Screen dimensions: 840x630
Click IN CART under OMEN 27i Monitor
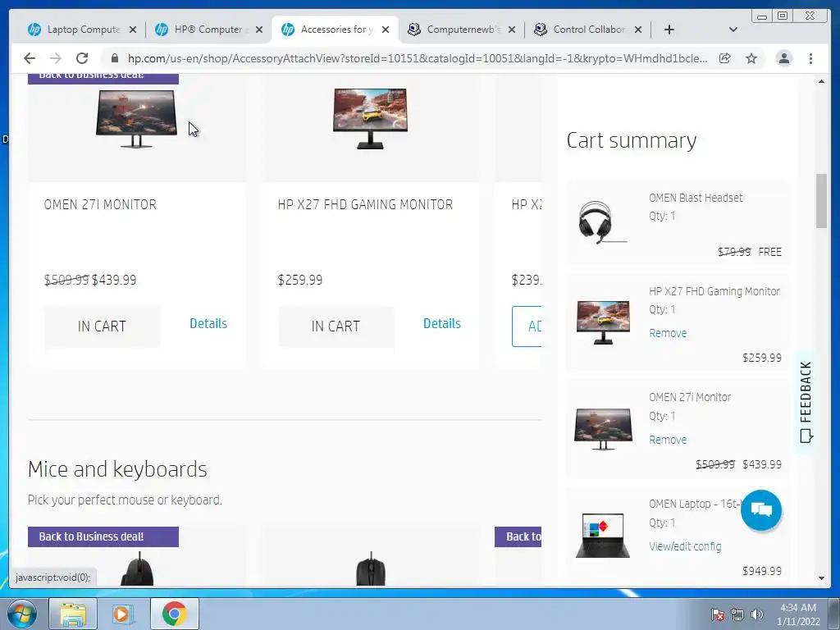point(102,326)
